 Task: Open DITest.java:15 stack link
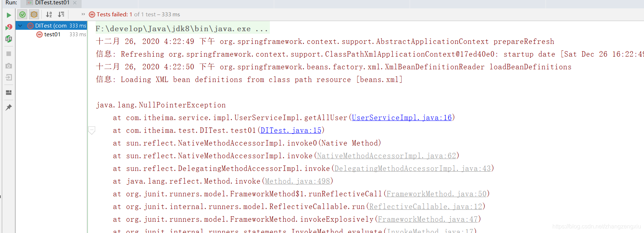tap(291, 130)
